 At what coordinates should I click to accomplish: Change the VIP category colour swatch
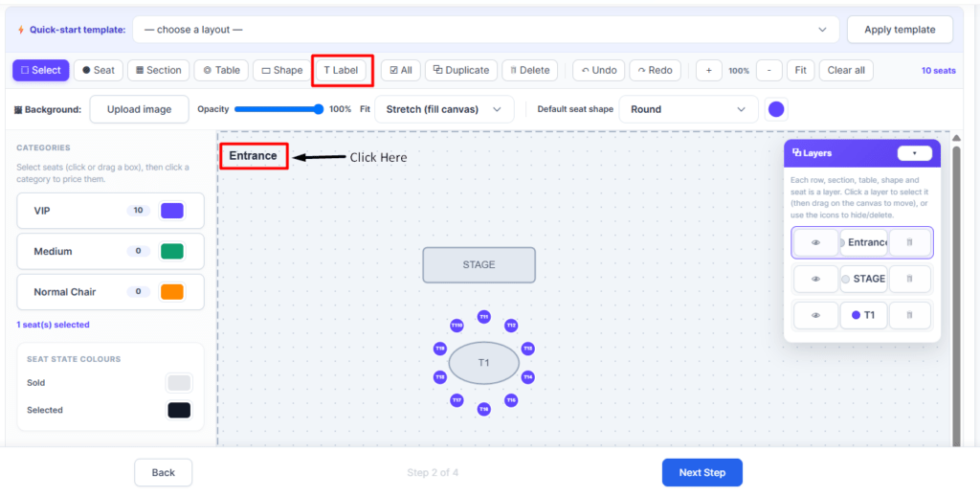172,211
